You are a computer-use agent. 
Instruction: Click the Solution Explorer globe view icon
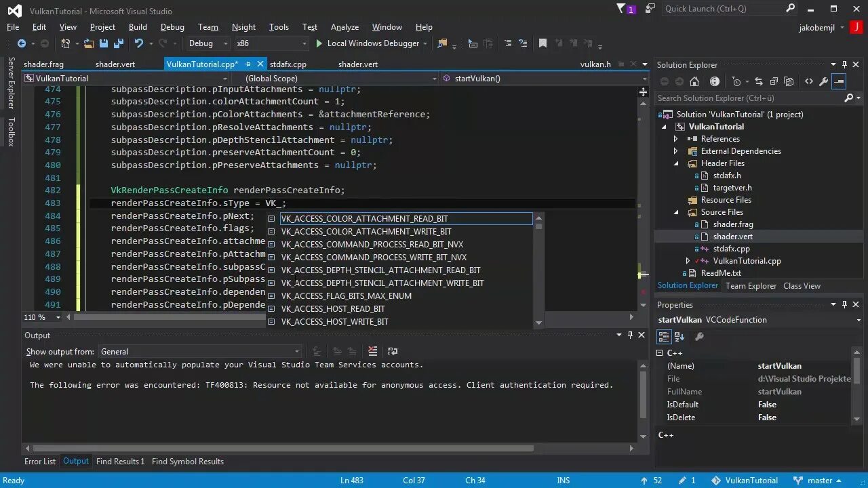pyautogui.click(x=715, y=81)
